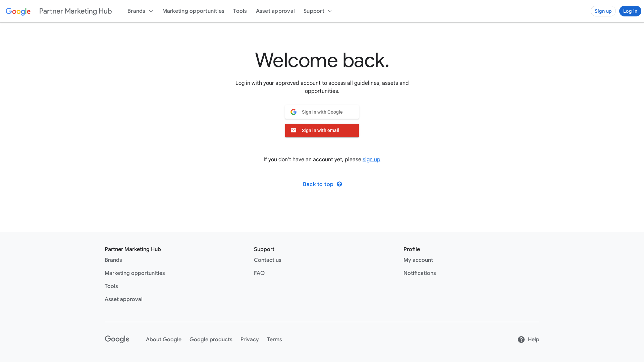Screen dimensions: 644x362
Task: Click the Help text link in footer
Action: point(534,340)
